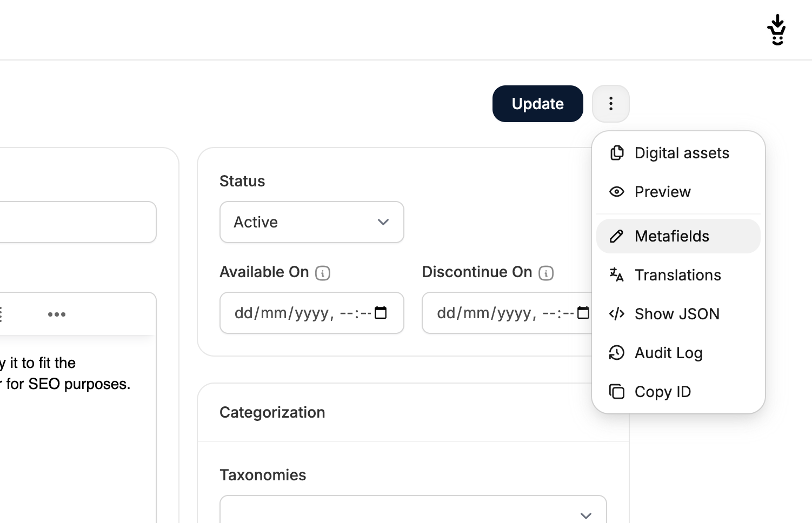Open the three-dot actions menu
This screenshot has width=812, height=523.
611,103
